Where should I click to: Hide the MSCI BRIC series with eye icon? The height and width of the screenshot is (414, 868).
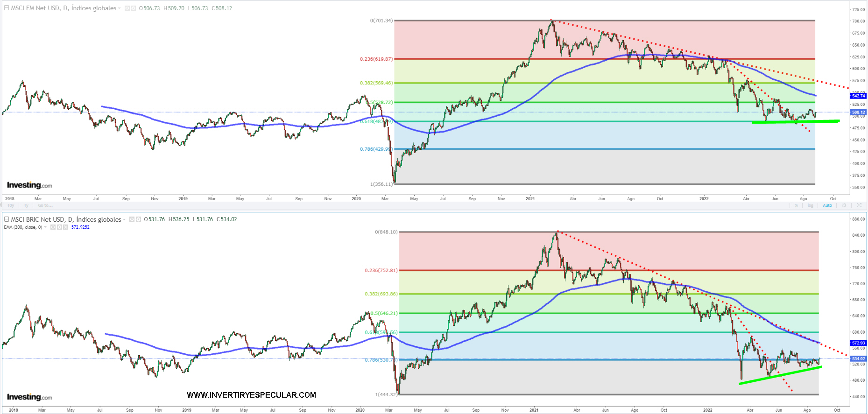(132, 219)
